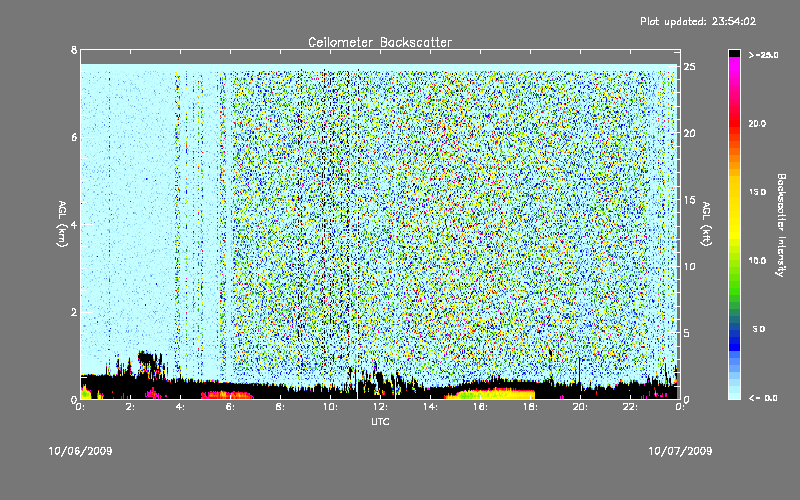Click the 'UTC' x-axis label
The width and height of the screenshot is (800, 500).
coord(380,421)
